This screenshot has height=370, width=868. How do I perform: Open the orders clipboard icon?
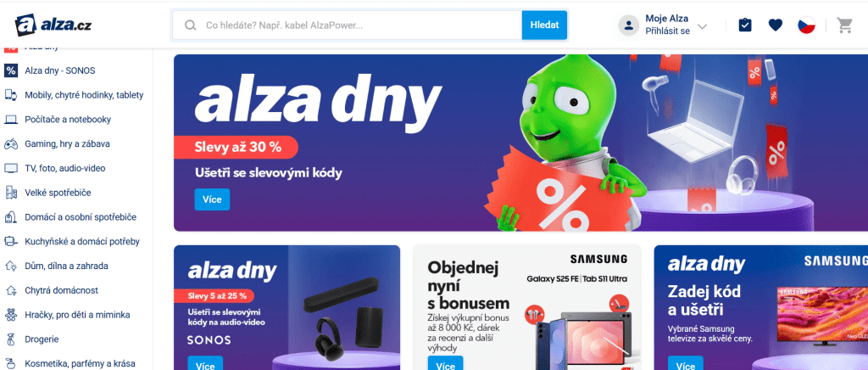point(745,25)
